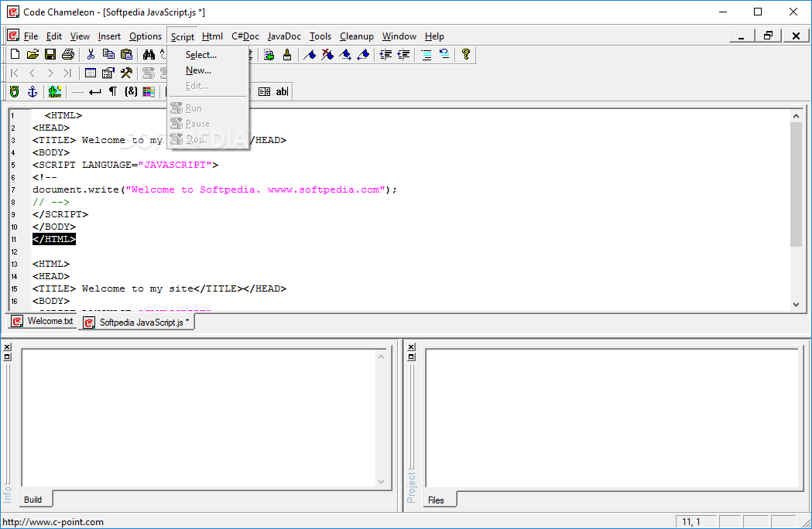Viewport: 812px width, 529px height.
Task: Undock the Info panel with its square button
Action: coord(7,357)
